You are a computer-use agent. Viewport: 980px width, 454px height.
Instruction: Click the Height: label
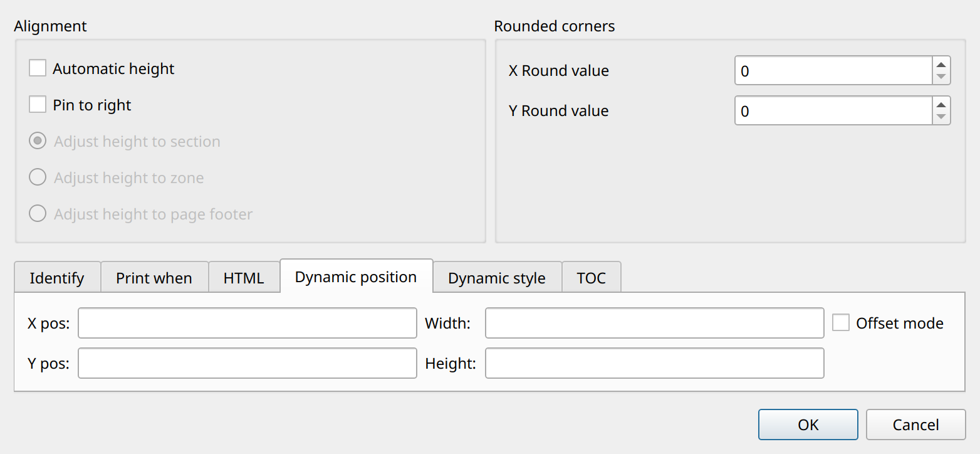(451, 364)
